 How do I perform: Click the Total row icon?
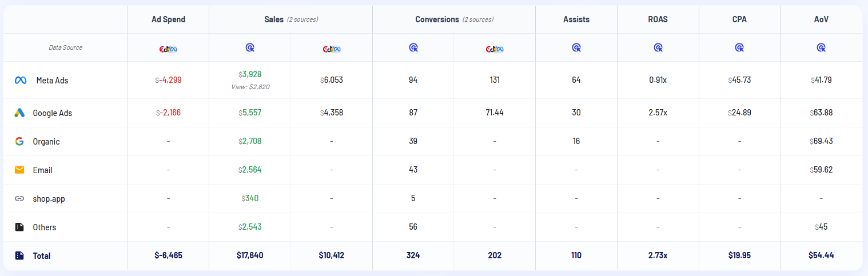(19, 256)
